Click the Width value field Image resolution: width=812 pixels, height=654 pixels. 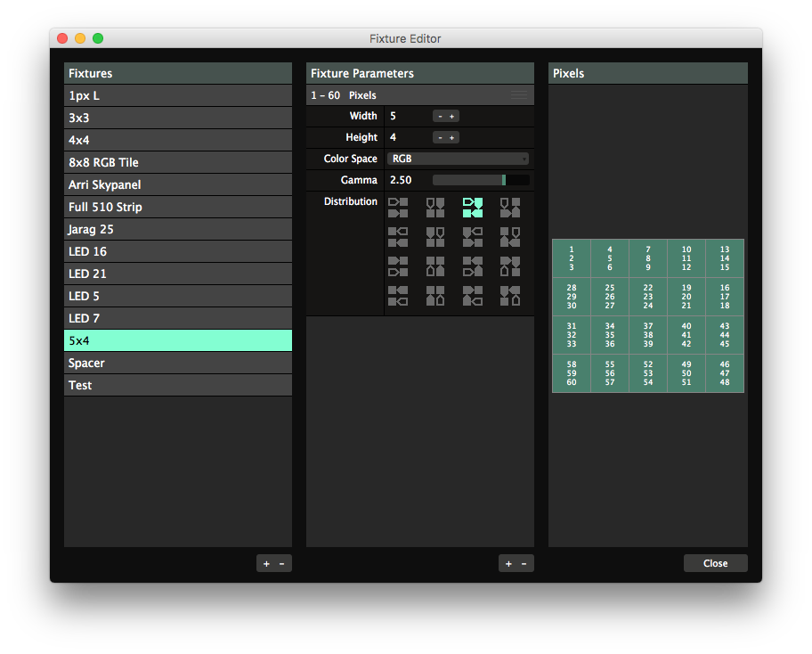(408, 116)
